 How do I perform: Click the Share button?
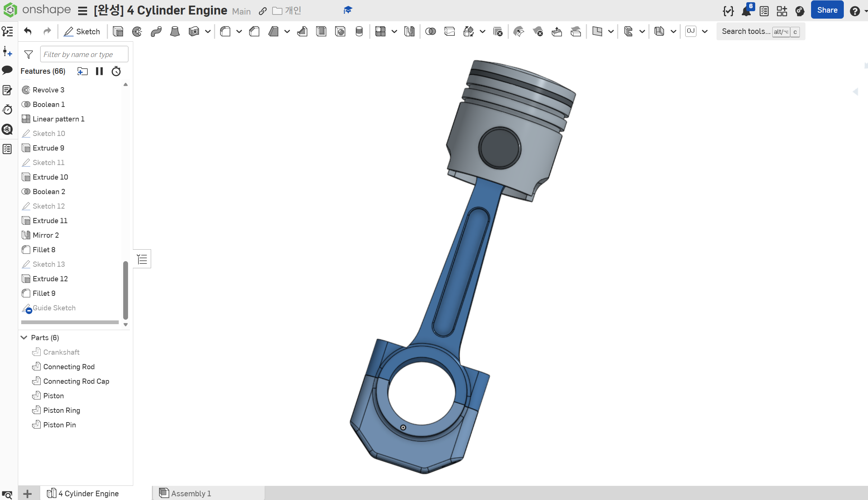tap(827, 10)
